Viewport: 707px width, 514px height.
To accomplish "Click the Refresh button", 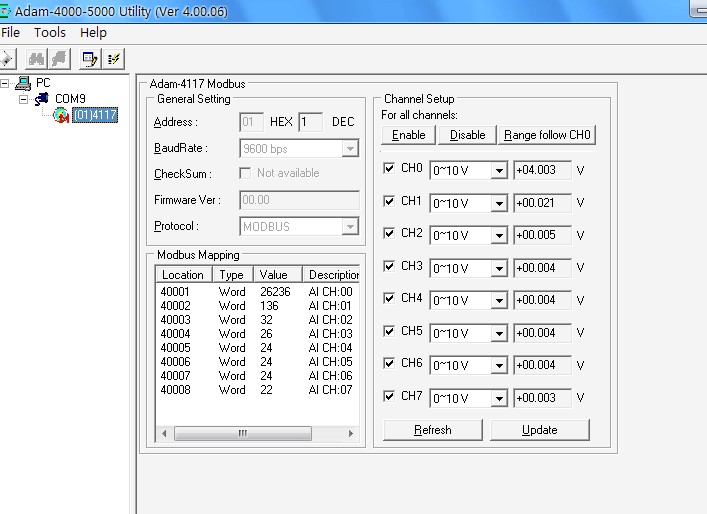I will [432, 430].
